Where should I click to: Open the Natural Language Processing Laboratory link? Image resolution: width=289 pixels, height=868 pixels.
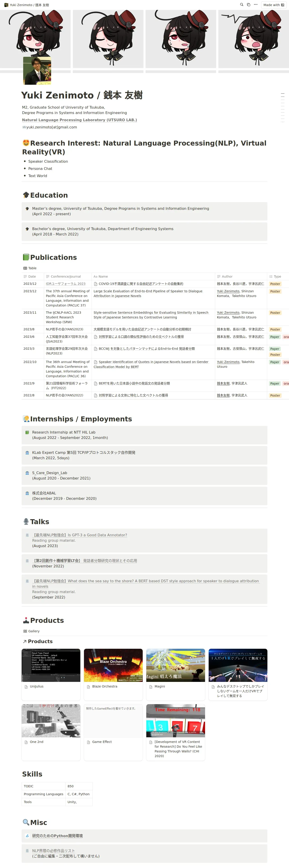pyautogui.click(x=79, y=120)
